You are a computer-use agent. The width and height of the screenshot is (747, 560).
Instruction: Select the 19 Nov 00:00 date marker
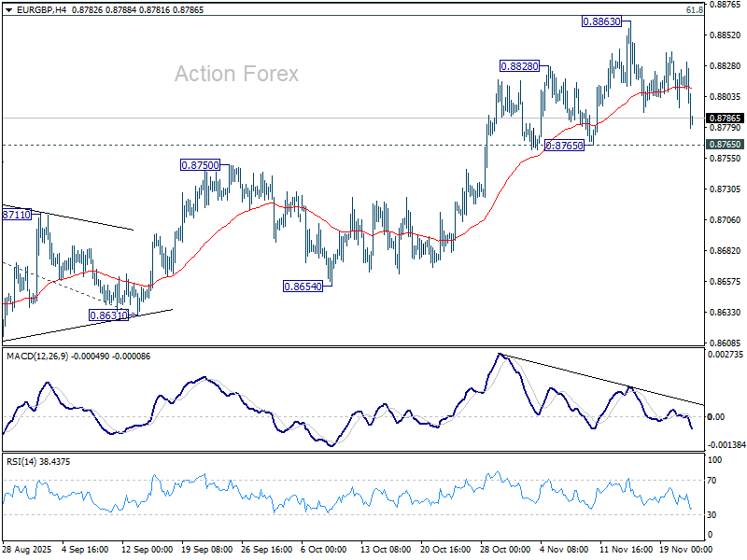(x=686, y=551)
